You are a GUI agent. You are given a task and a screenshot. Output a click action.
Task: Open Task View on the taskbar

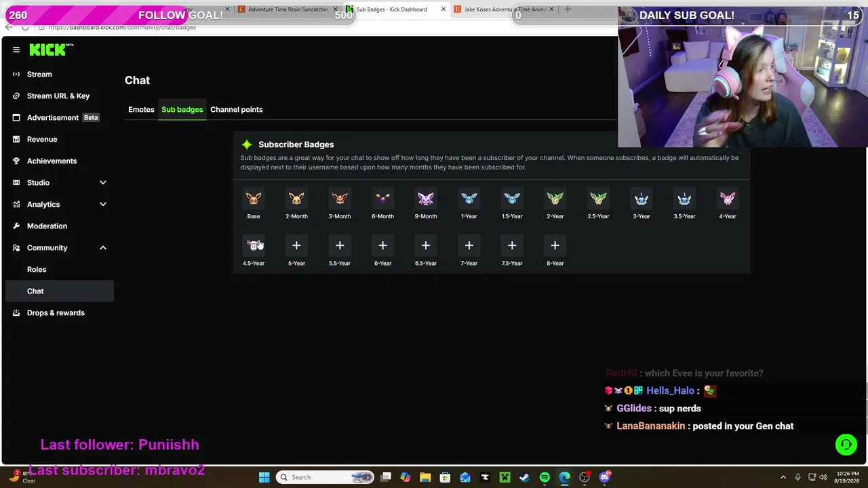click(x=386, y=477)
